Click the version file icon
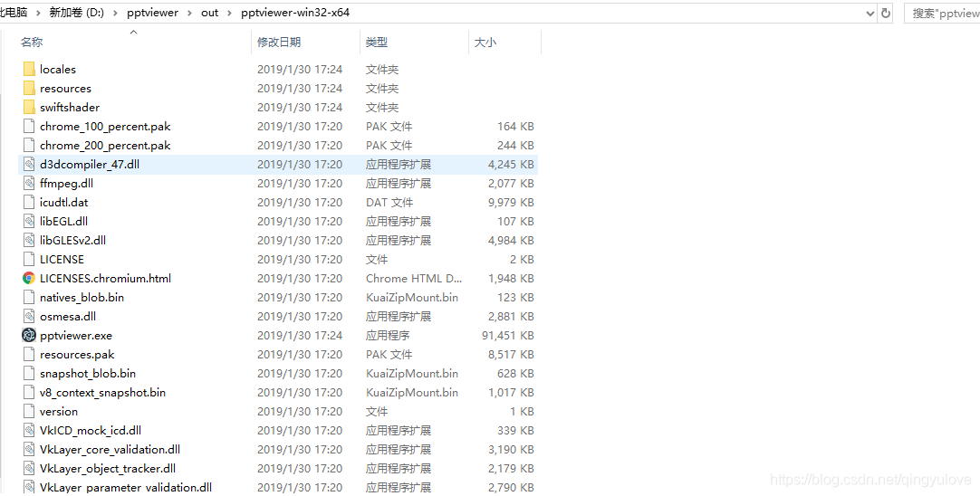The height and width of the screenshot is (496, 980). point(29,412)
